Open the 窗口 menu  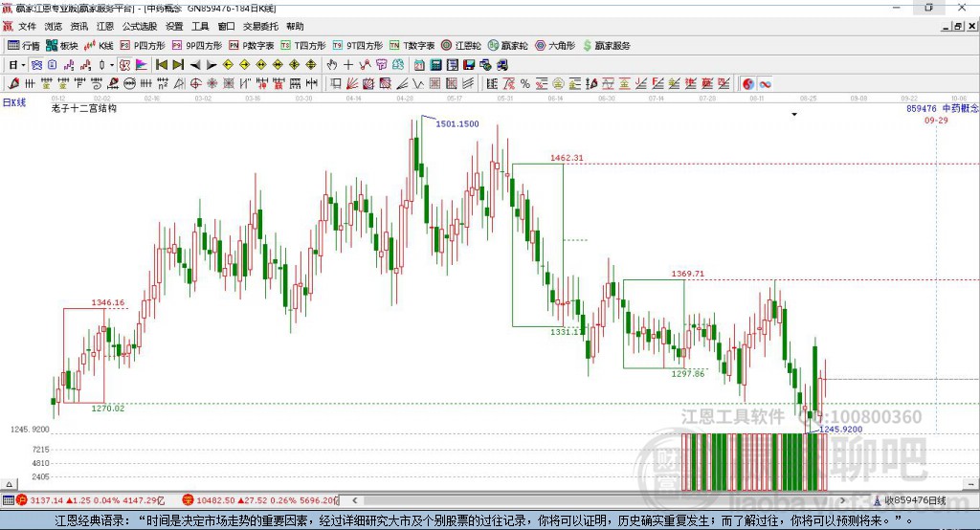coord(226,26)
